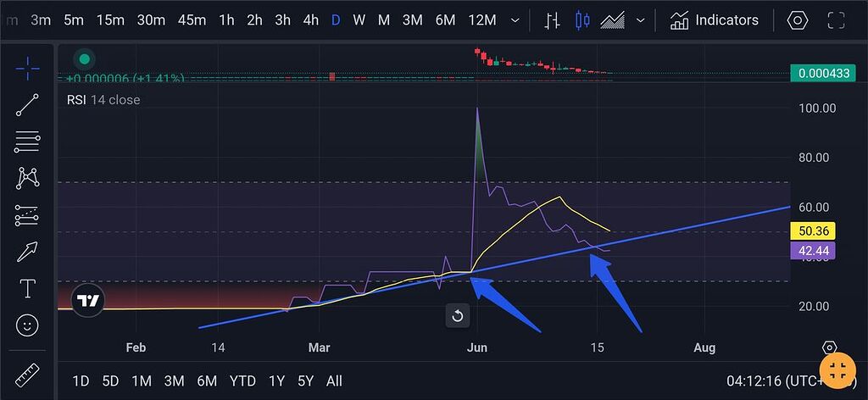Image resolution: width=868 pixels, height=400 pixels.
Task: Open the emoji stickers tool
Action: pos(28,325)
